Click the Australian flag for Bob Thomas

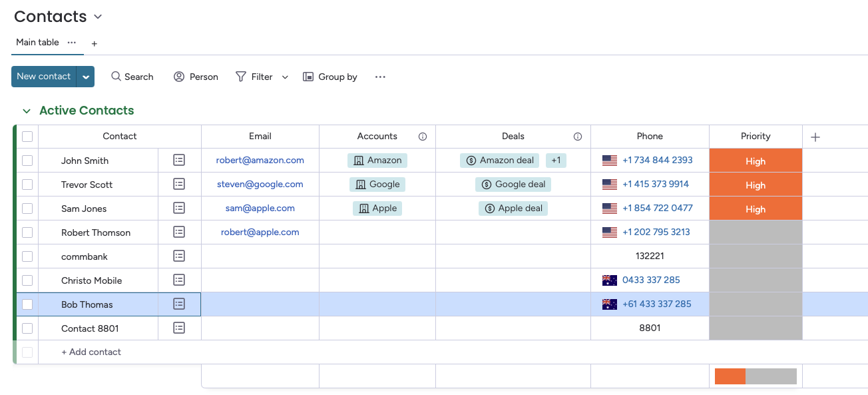610,304
